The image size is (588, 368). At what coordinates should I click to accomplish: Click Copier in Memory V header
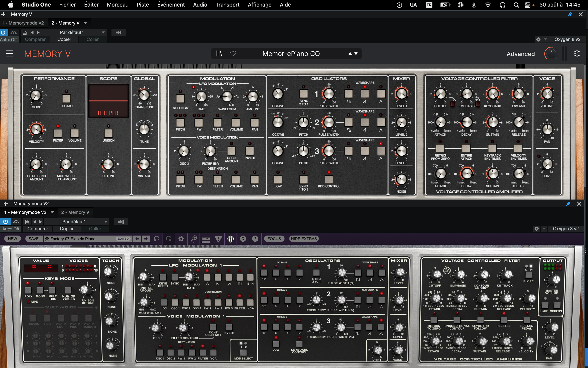pyautogui.click(x=64, y=39)
